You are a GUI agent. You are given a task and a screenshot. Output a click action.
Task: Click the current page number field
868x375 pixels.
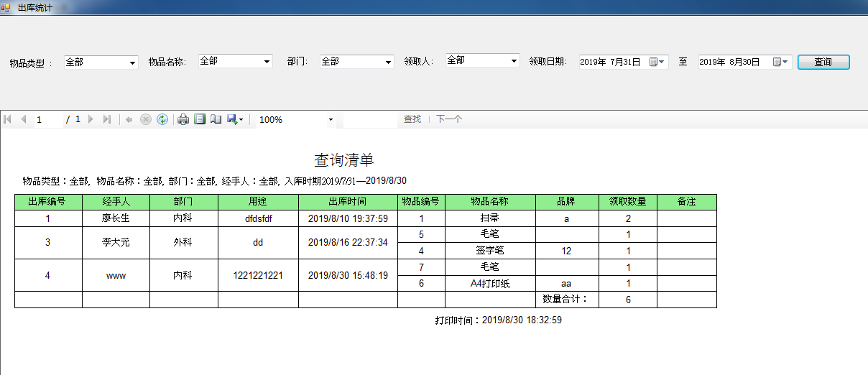click(x=47, y=119)
